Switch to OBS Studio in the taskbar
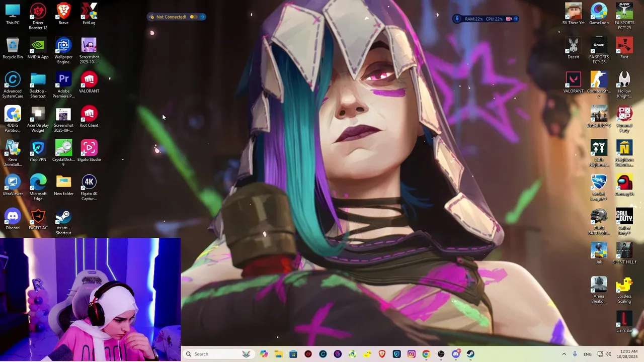Image resolution: width=644 pixels, height=362 pixels. pos(441,354)
